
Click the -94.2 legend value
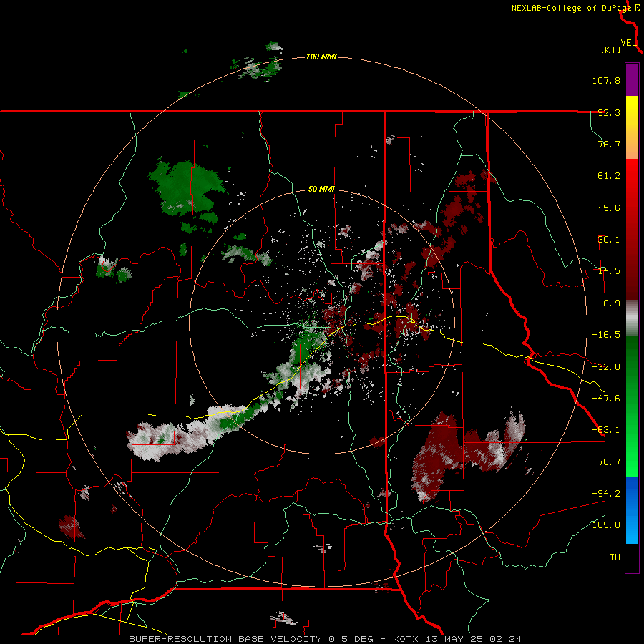606,494
